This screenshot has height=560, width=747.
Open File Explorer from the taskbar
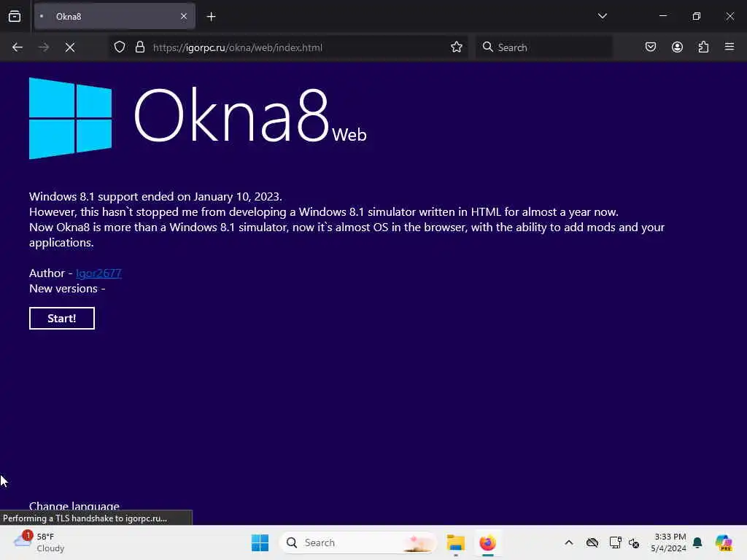click(455, 542)
